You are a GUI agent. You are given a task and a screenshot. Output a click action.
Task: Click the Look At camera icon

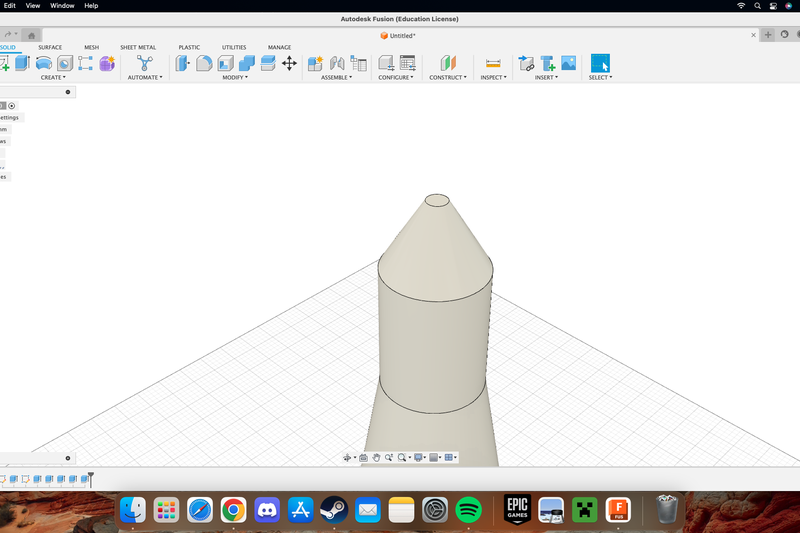363,458
